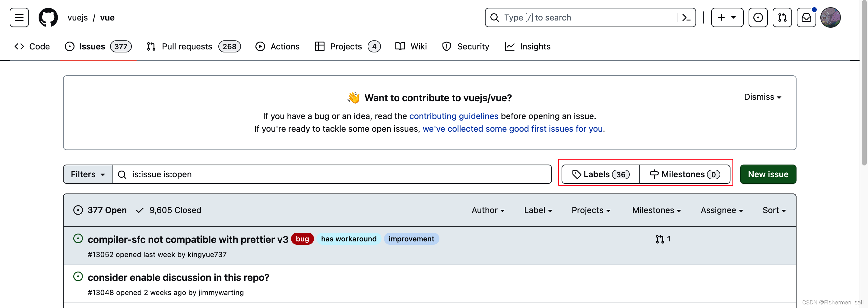Click the open-issue icon beside discussion issue
Image resolution: width=868 pixels, height=308 pixels.
[78, 277]
